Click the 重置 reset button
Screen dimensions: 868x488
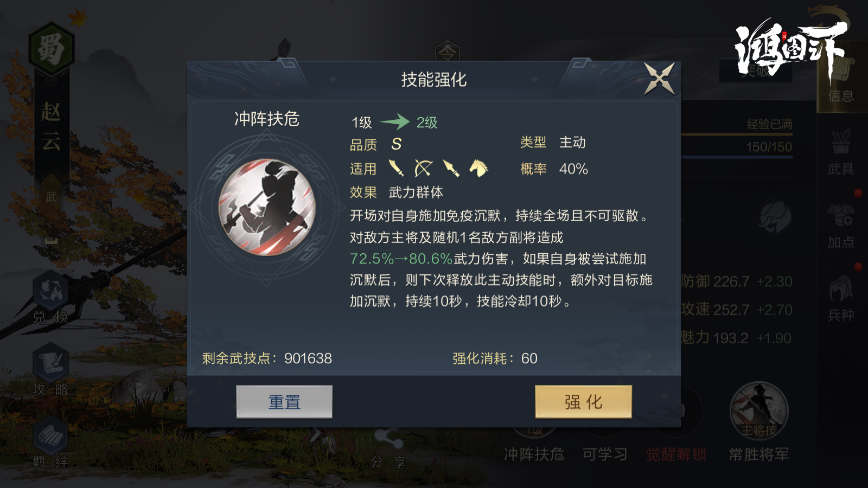[284, 402]
